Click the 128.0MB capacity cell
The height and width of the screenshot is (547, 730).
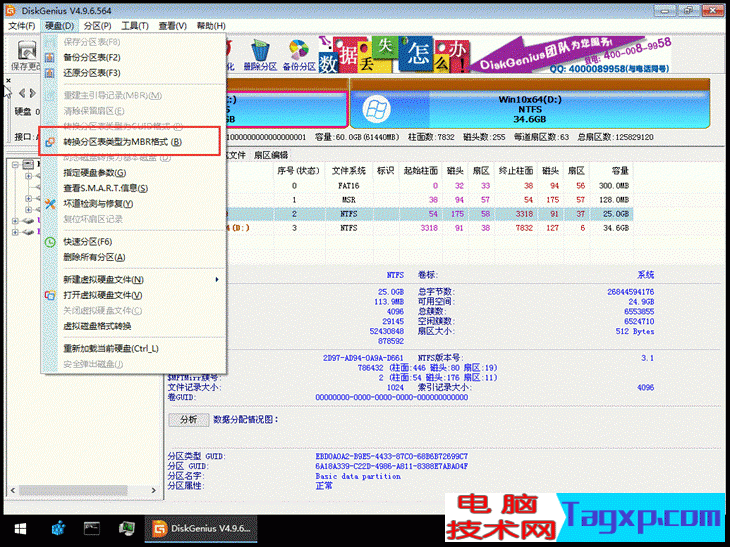pyautogui.click(x=614, y=200)
